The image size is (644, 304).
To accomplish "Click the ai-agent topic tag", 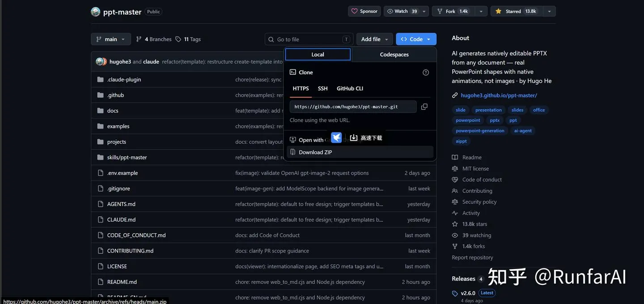I will click(x=523, y=131).
